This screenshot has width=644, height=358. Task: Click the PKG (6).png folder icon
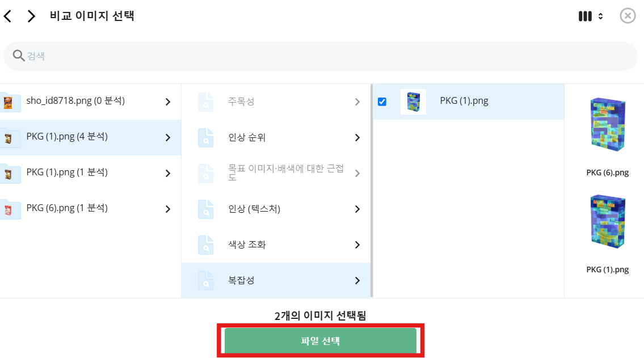coord(8,209)
